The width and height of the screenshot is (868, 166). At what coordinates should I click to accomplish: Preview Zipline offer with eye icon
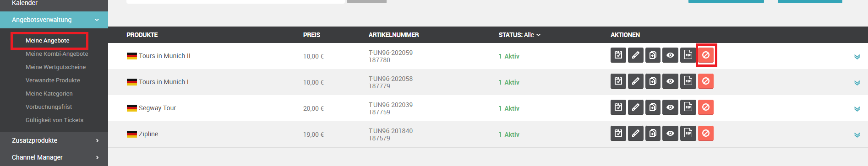pyautogui.click(x=671, y=134)
